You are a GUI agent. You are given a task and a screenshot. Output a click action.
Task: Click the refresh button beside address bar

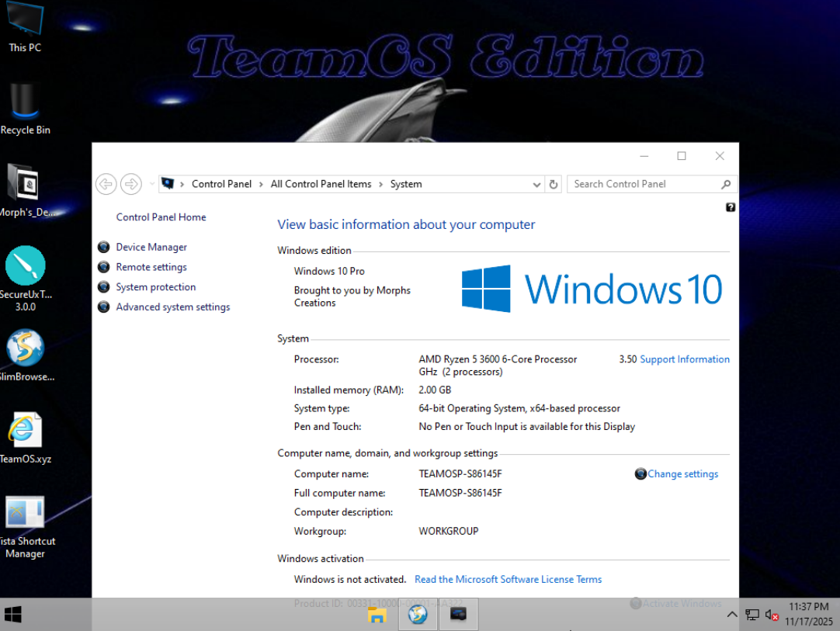pyautogui.click(x=554, y=185)
